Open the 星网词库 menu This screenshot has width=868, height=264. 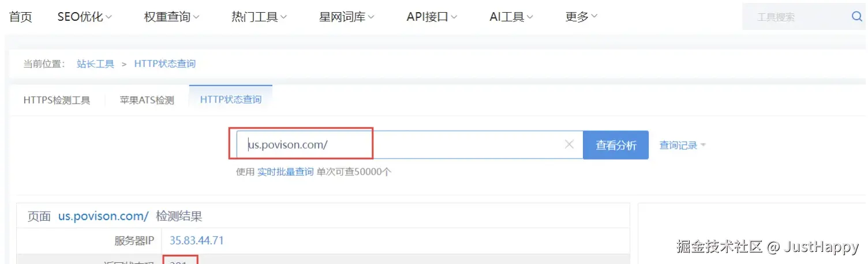pyautogui.click(x=346, y=17)
